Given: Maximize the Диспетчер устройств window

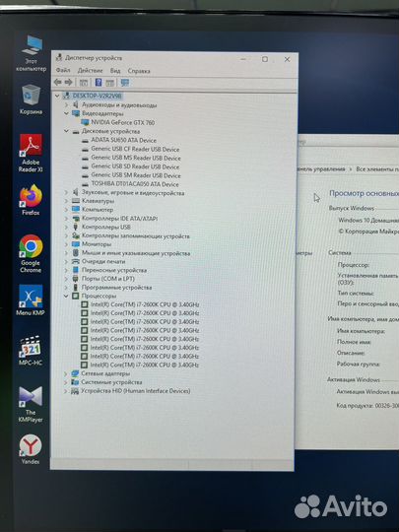Looking at the screenshot, I should coord(265,59).
